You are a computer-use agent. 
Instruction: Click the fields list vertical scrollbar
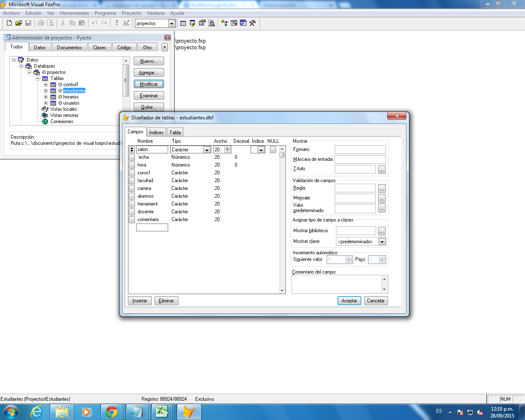[282, 220]
